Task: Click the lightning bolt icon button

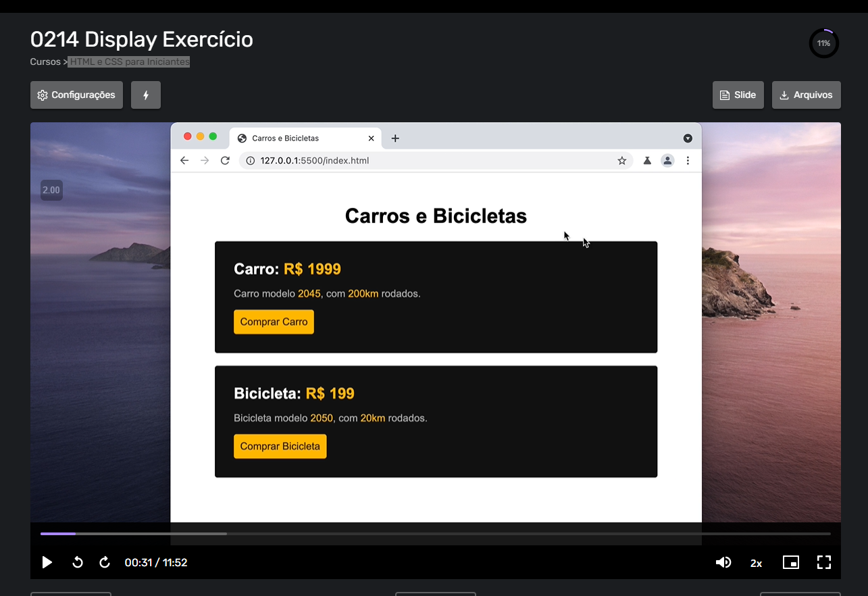Action: tap(146, 95)
